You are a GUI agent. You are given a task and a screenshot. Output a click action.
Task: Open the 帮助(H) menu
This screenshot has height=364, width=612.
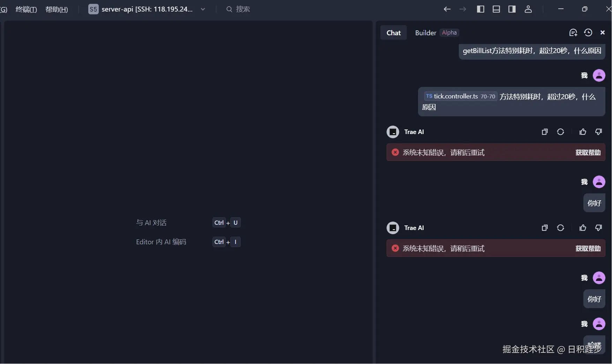(57, 9)
